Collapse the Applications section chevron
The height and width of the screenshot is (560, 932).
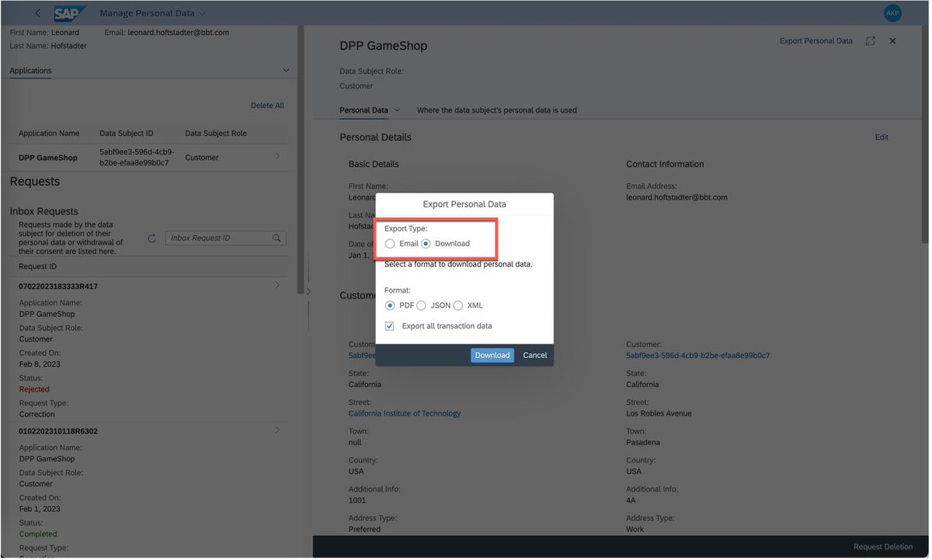pyautogui.click(x=285, y=71)
